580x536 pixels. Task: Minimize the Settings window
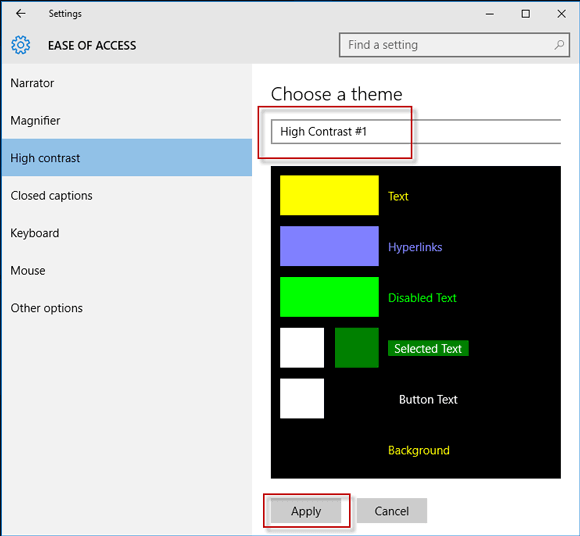490,14
